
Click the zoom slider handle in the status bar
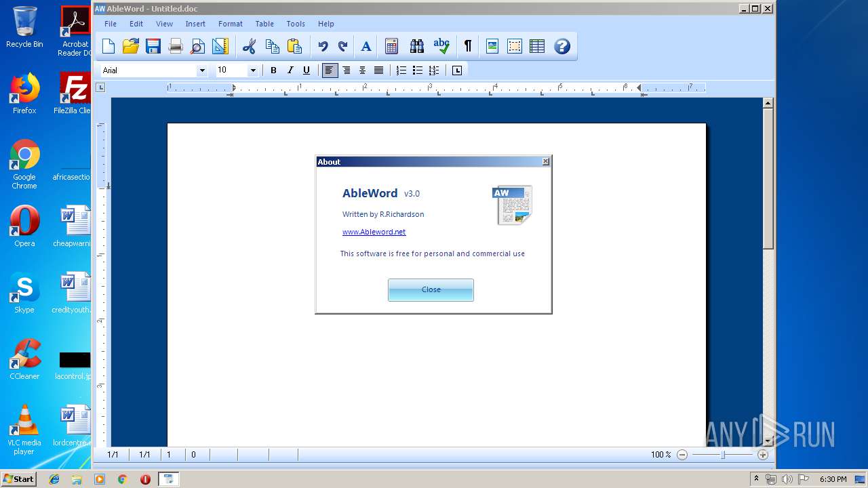tap(723, 455)
